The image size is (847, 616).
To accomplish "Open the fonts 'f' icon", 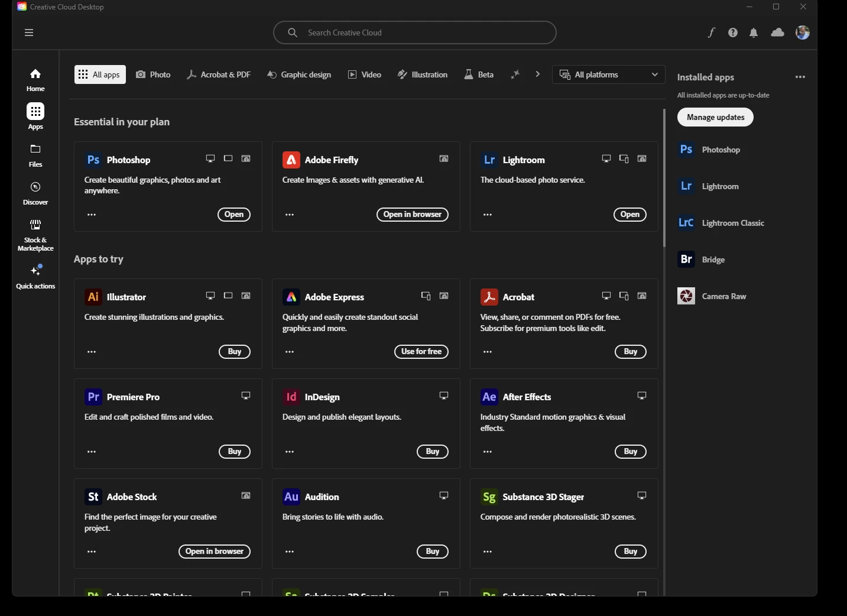I will [712, 33].
